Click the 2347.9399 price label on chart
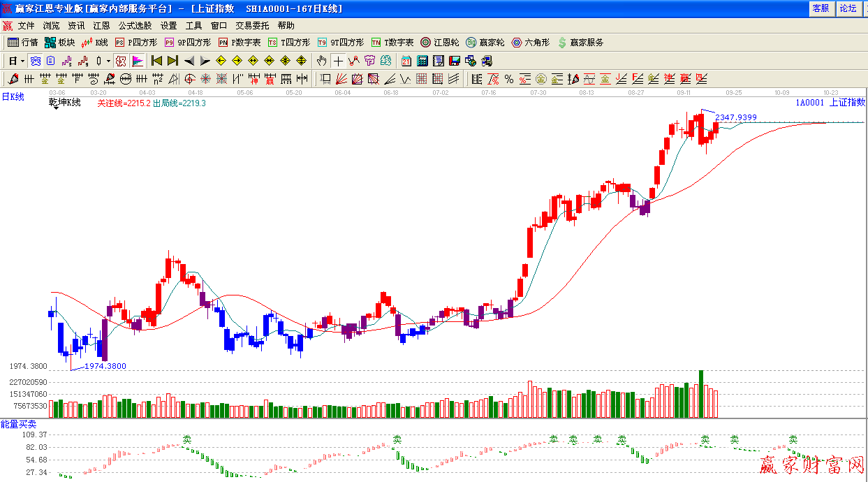Screen dimensions: 868x482 [735, 117]
